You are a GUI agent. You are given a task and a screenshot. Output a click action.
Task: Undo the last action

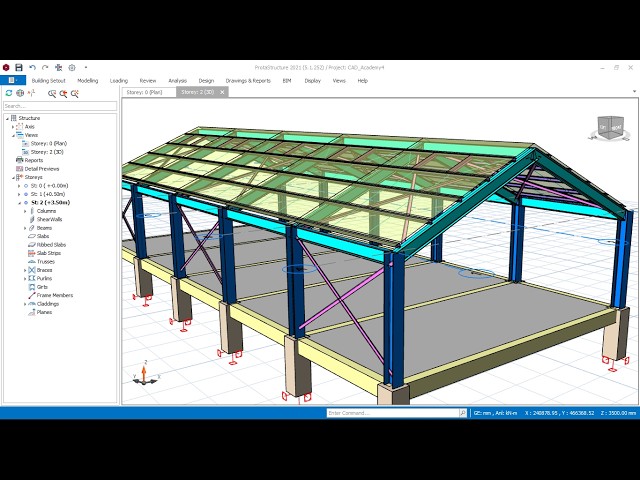click(x=32, y=67)
